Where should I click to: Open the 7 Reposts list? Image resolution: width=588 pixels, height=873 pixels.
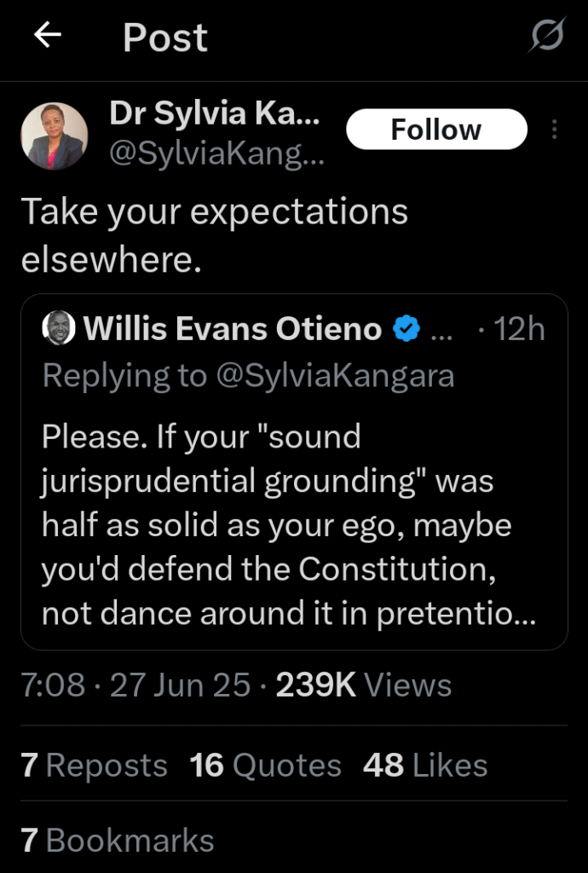click(95, 765)
